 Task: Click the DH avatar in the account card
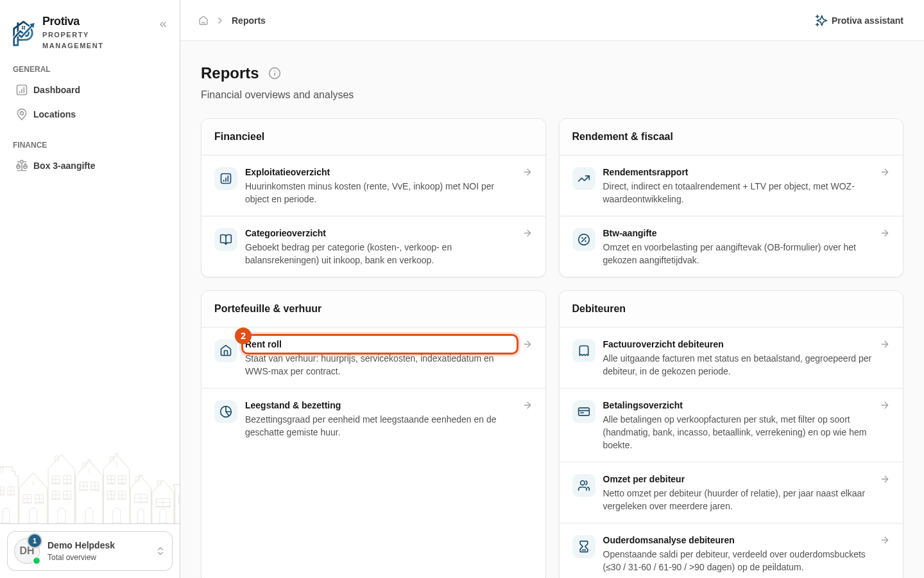(27, 551)
